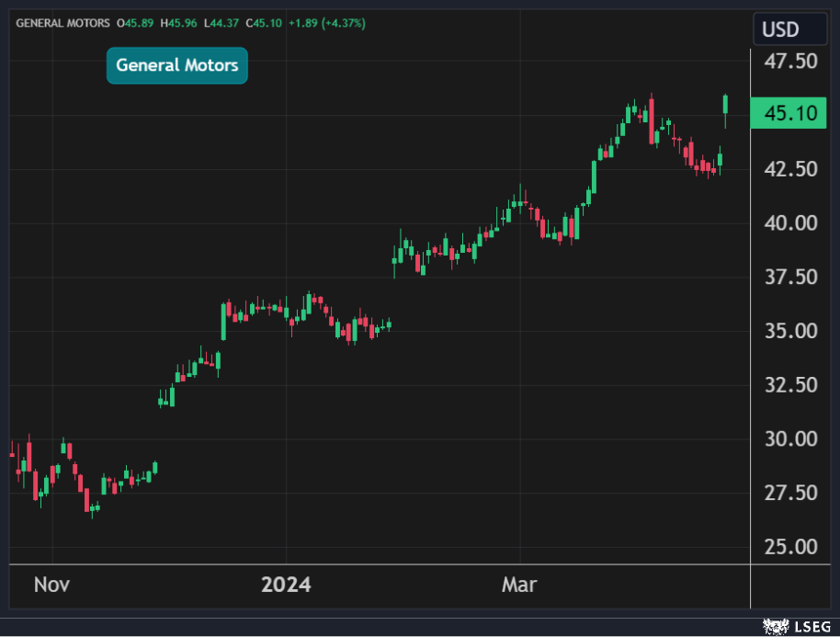Select the latest green candle at far right
The height and width of the screenshot is (637, 840).
[x=726, y=104]
